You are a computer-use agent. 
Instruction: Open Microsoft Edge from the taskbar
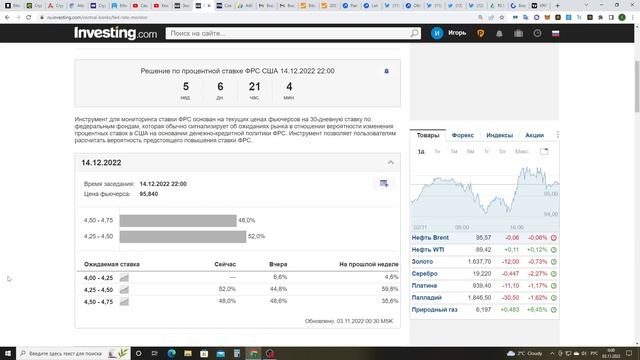(x=171, y=353)
